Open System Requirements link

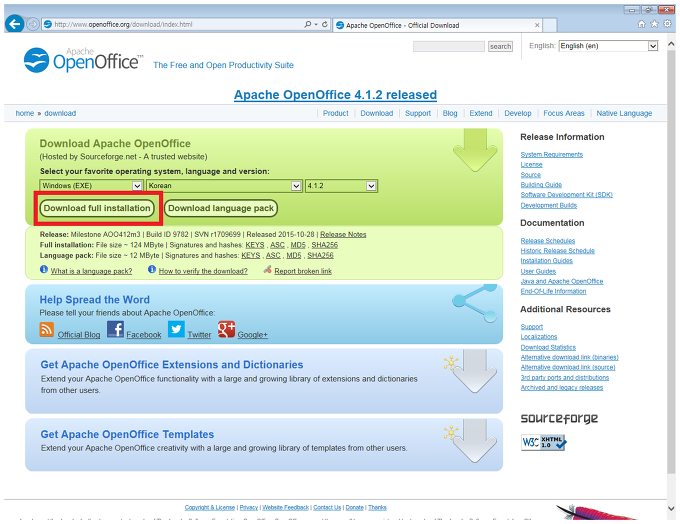552,154
